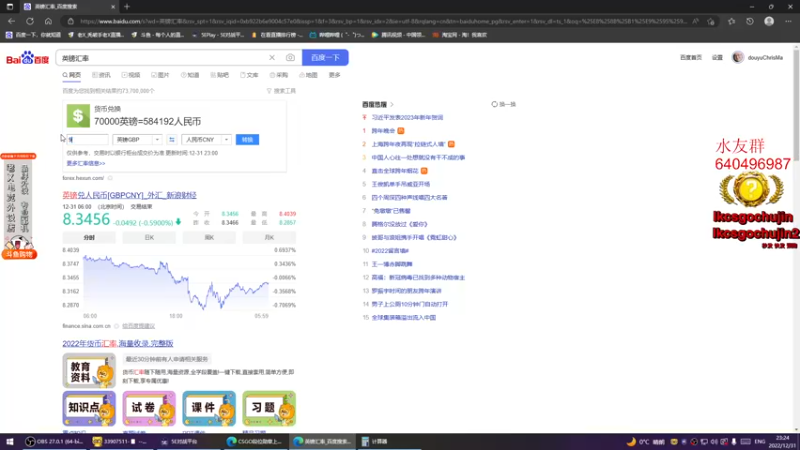The height and width of the screenshot is (450, 800).
Task: Open 百度首页 link at top right
Action: [x=691, y=58]
